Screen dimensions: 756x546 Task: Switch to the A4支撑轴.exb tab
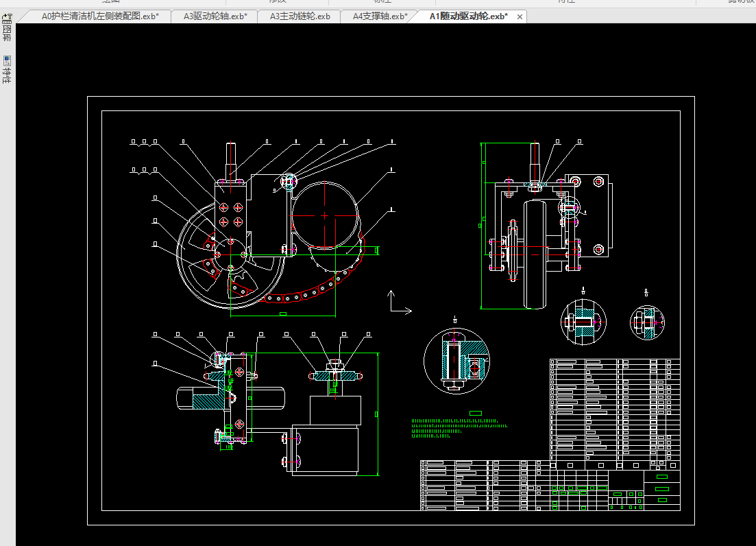click(x=380, y=16)
